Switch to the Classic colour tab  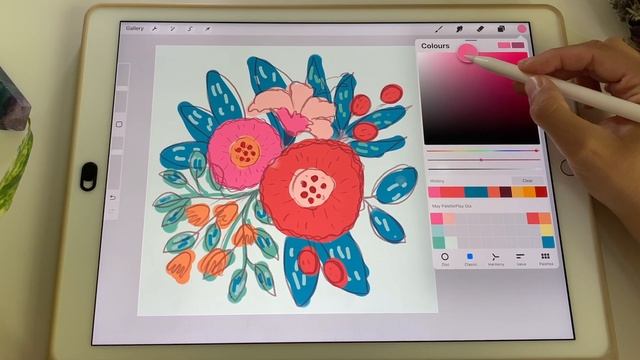tap(470, 259)
